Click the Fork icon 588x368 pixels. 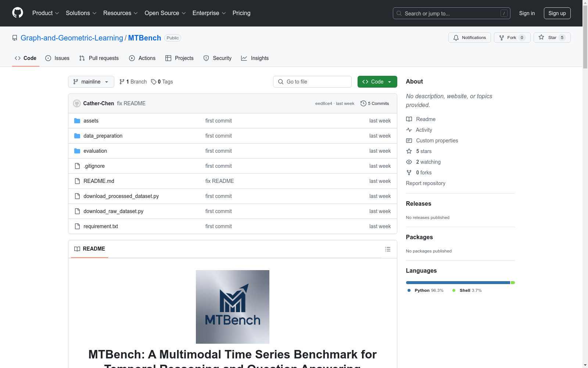click(x=502, y=38)
